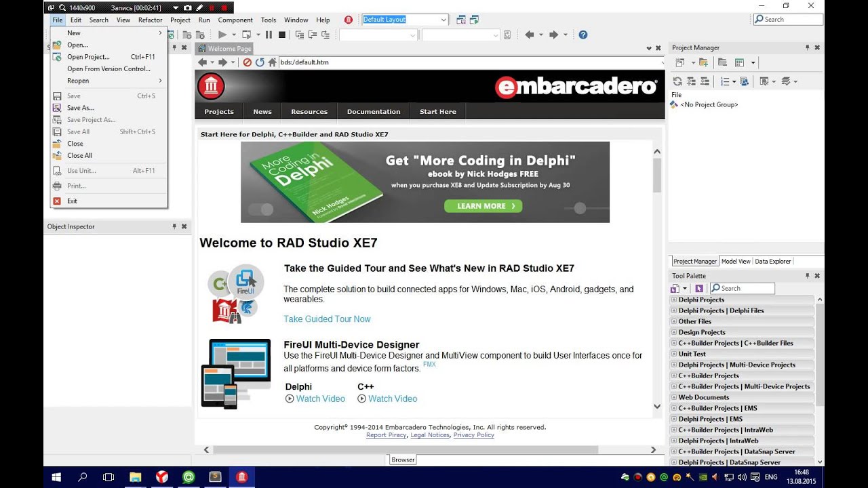Viewport: 868px width, 488px height.
Task: Open the Default Layout dropdown
Action: coord(443,20)
